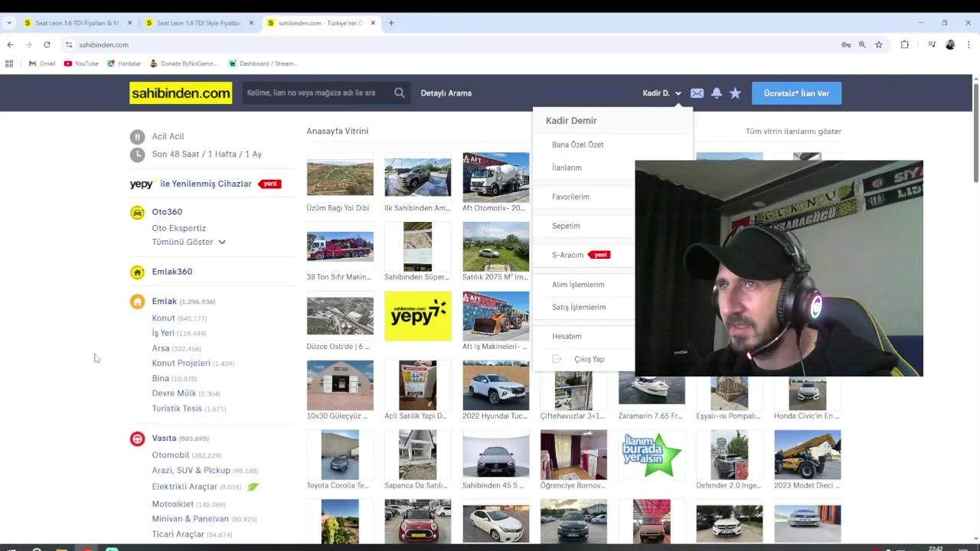Select Bana Özel Özet menu item
Screen dimensions: 980x551
[578, 145]
